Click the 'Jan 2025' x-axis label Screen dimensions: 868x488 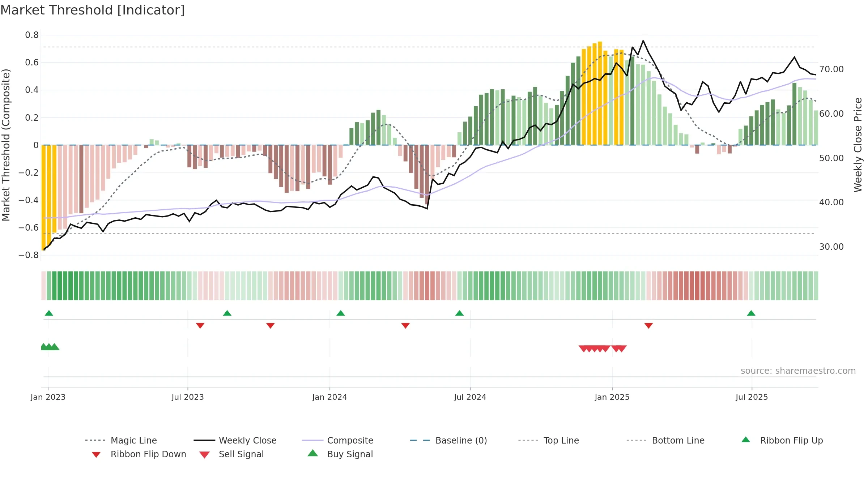[x=612, y=397]
